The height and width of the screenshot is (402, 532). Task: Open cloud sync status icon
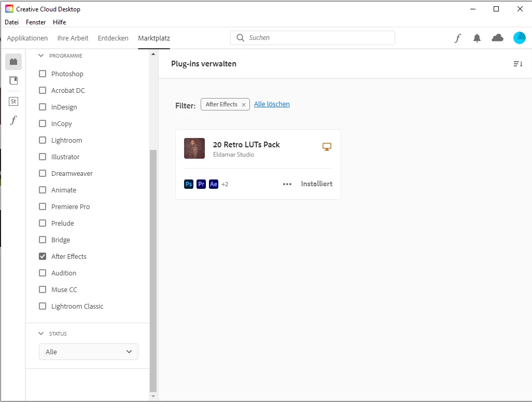pos(497,38)
